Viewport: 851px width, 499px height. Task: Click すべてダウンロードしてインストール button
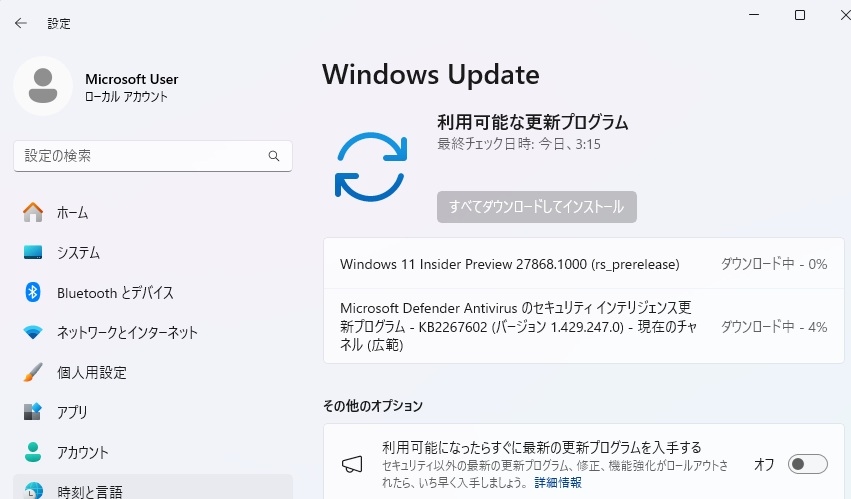(536, 207)
